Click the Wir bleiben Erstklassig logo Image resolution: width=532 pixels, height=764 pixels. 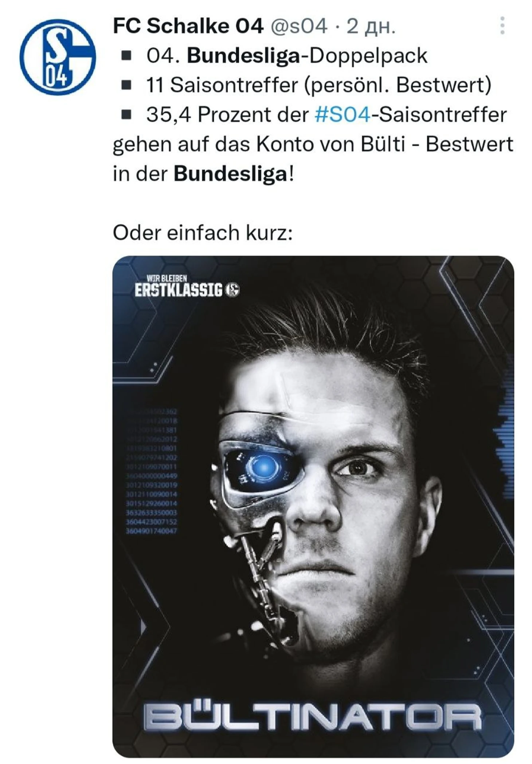click(187, 286)
